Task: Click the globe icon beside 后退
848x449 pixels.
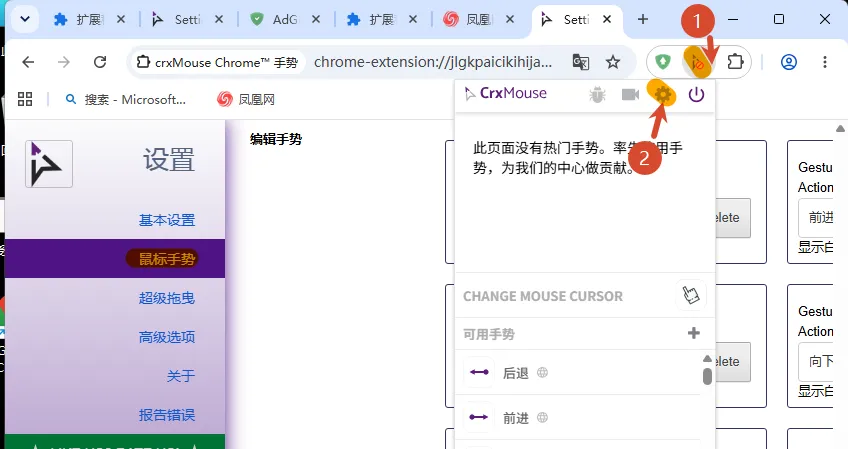Action: (x=542, y=372)
